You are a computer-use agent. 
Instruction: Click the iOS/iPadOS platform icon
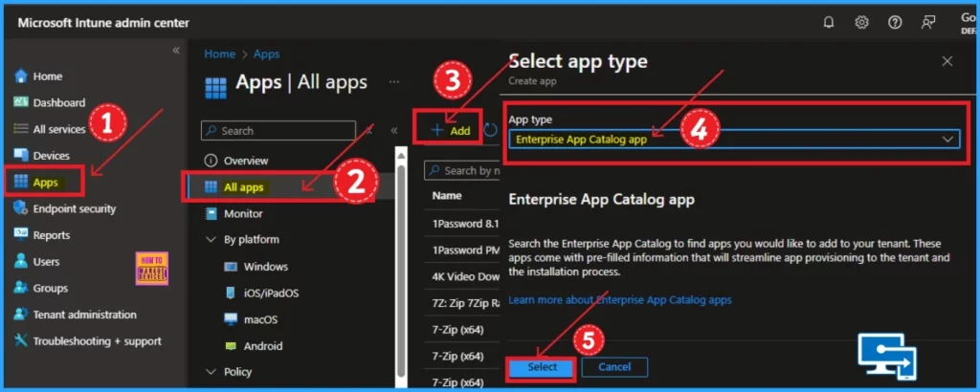[231, 293]
